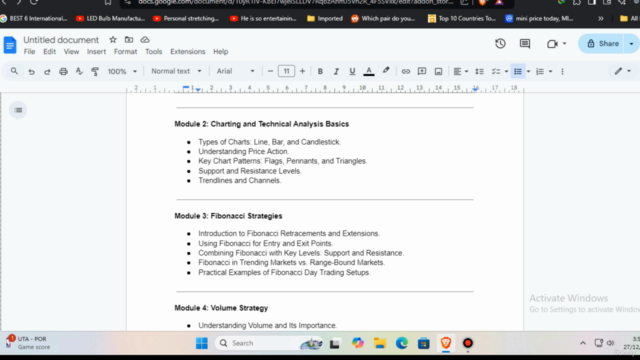Expand bulleted list style options

tap(528, 71)
